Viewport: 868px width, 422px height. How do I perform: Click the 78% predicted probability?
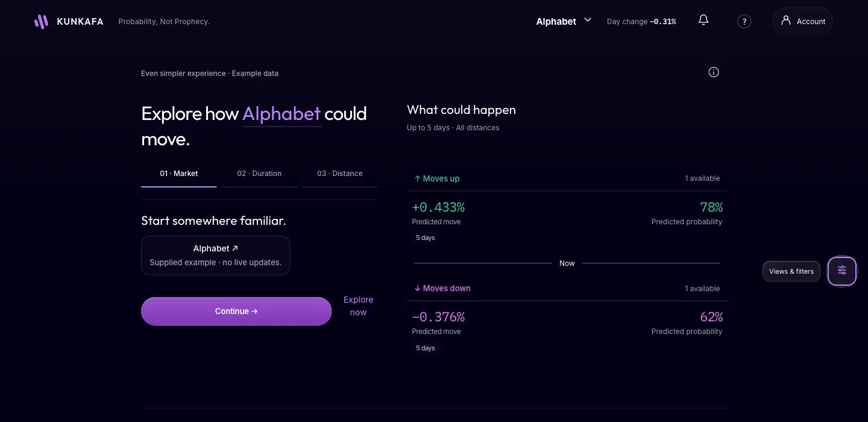711,207
